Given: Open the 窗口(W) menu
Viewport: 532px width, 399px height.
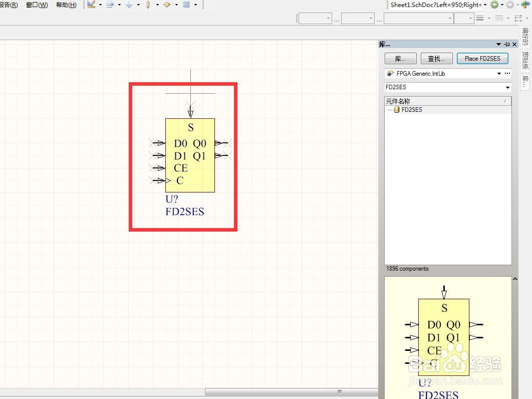Looking at the screenshot, I should 37,5.
